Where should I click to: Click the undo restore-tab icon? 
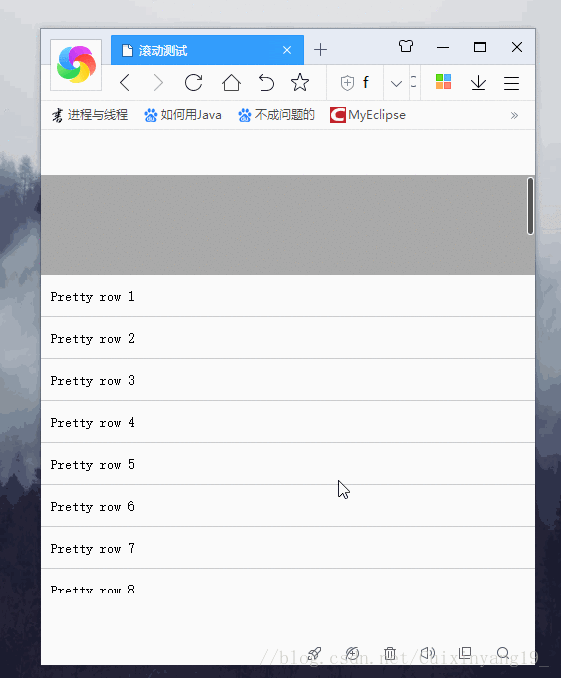[x=266, y=82]
